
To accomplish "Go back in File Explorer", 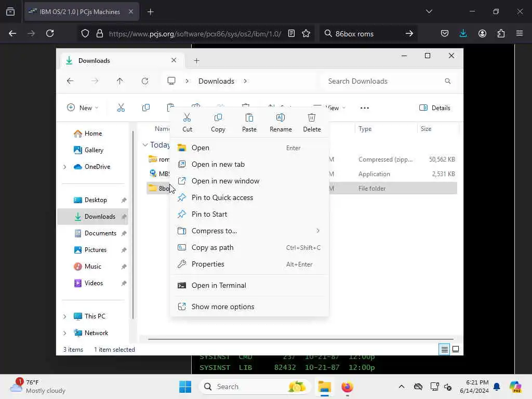I will [70, 81].
